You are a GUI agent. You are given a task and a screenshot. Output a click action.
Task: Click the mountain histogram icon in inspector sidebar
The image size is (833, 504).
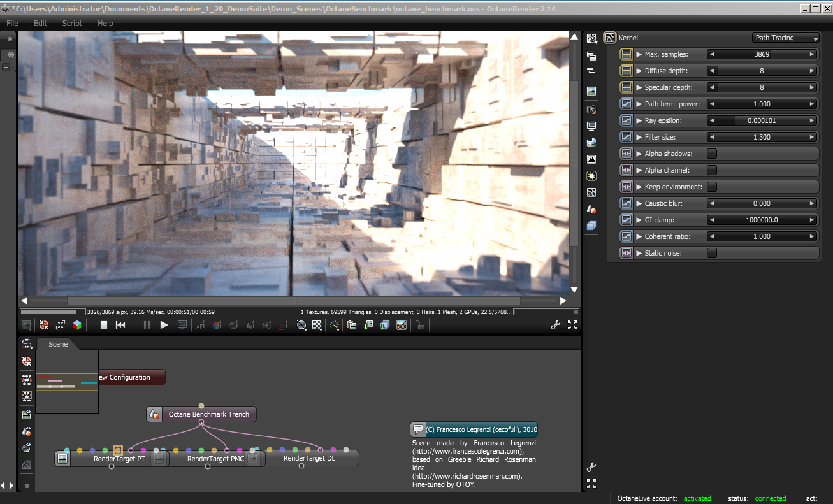click(x=591, y=159)
